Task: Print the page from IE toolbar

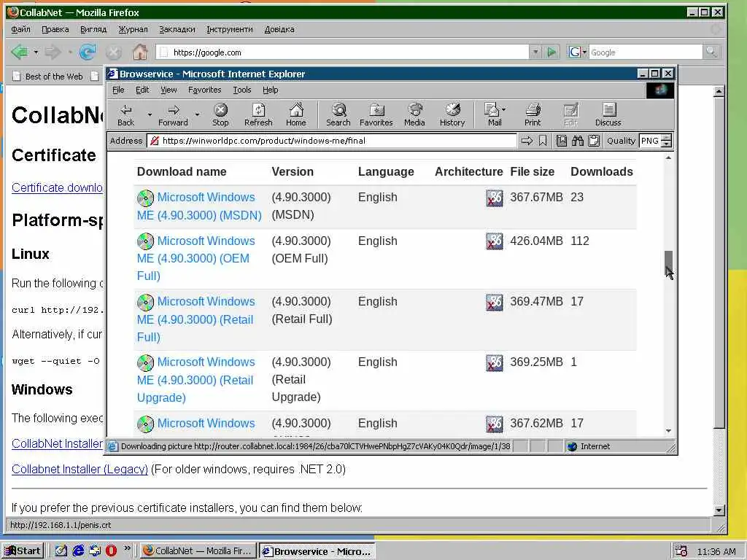Action: (533, 114)
